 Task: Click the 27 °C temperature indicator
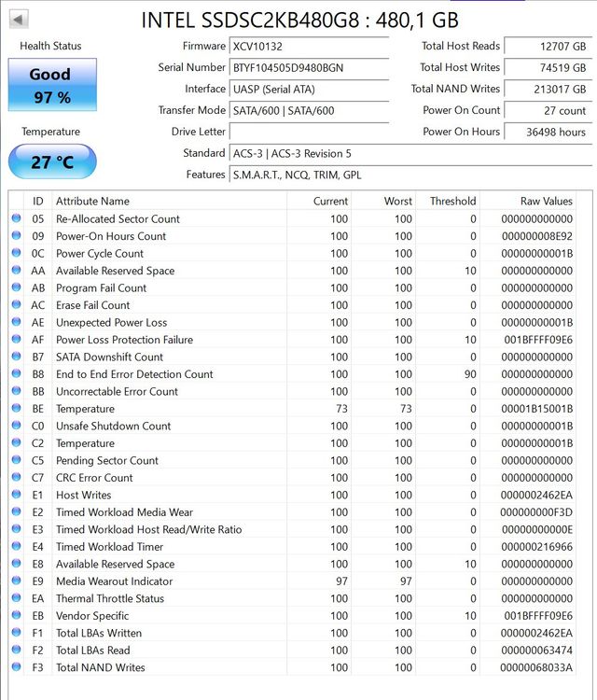point(52,161)
